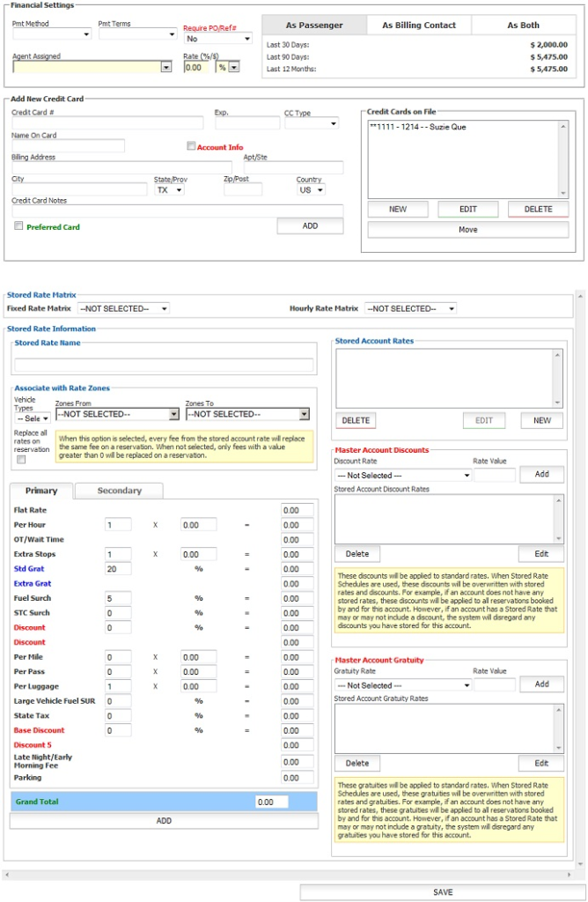Open the Agent Assigned dropdown
This screenshot has height=902, width=588.
92,67
